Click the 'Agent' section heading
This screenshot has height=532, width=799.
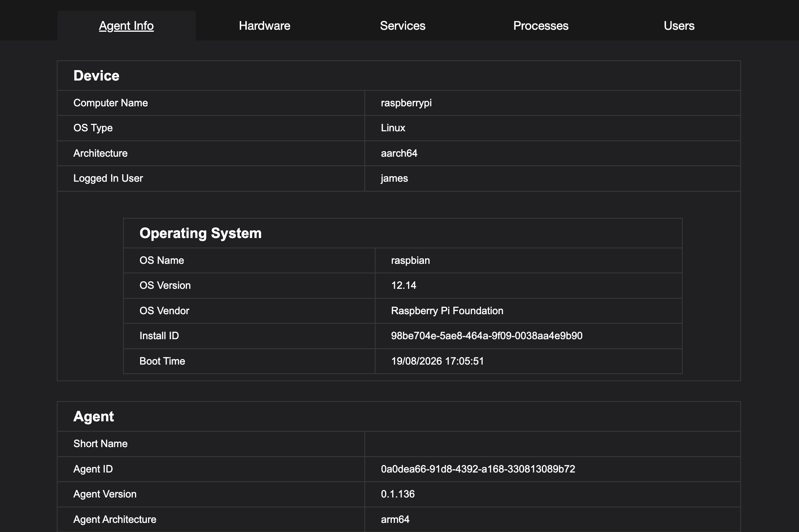pyautogui.click(x=94, y=417)
